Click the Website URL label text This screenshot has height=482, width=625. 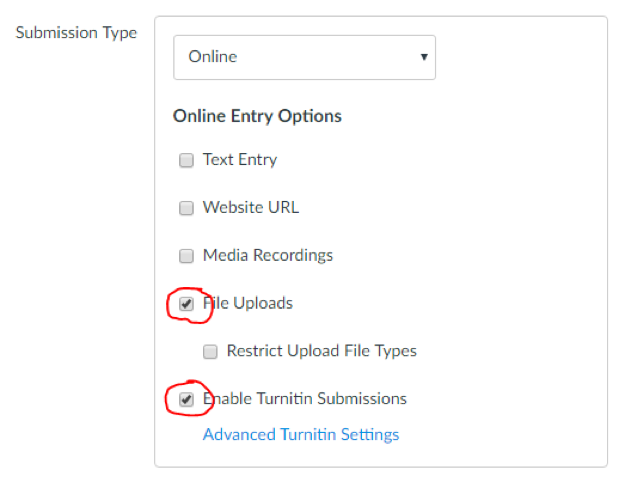(251, 207)
